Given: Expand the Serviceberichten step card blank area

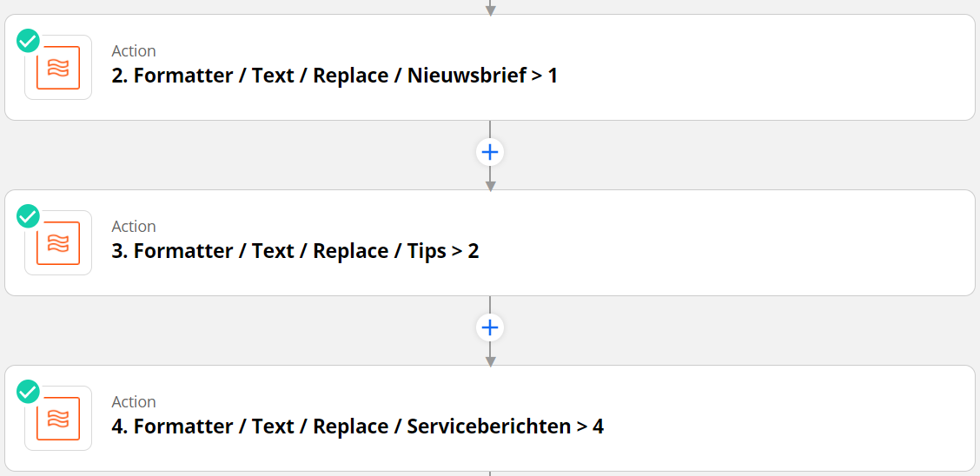Looking at the screenshot, I should (x=782, y=419).
